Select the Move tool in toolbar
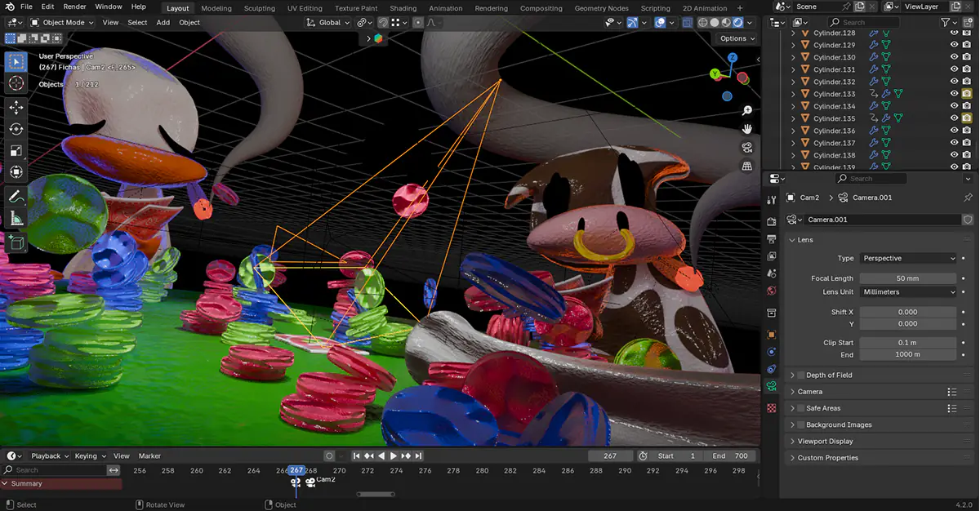The height and width of the screenshot is (511, 980). (x=16, y=107)
